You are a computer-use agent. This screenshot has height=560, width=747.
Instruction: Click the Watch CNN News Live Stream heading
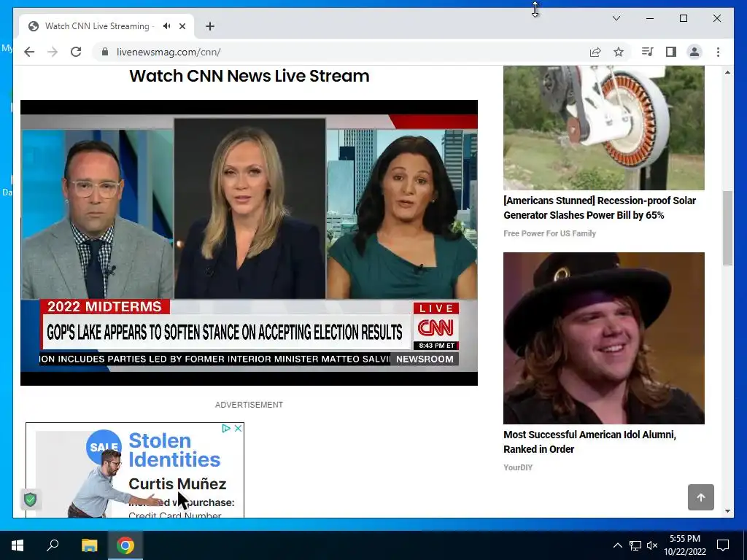[249, 76]
